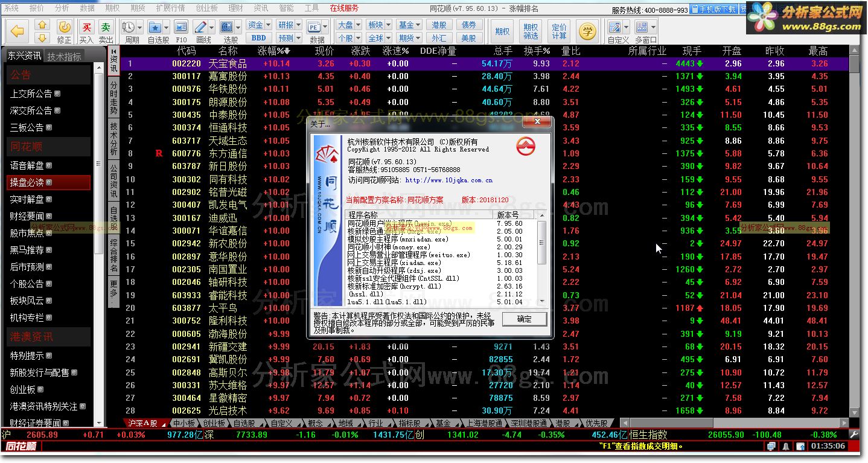
Task: Select stock row 天宝食品
Action: pos(484,63)
